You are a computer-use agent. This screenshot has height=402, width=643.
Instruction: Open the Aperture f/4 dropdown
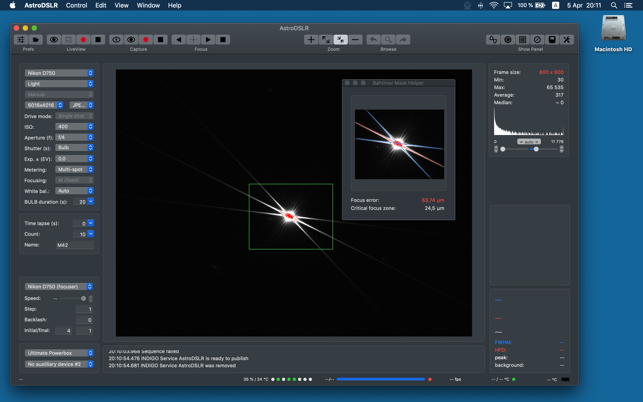75,137
